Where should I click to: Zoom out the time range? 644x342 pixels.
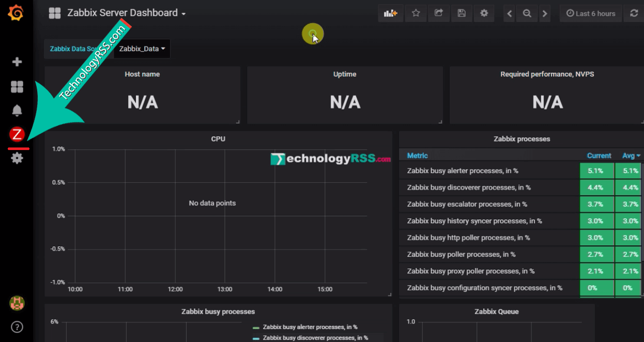(527, 14)
